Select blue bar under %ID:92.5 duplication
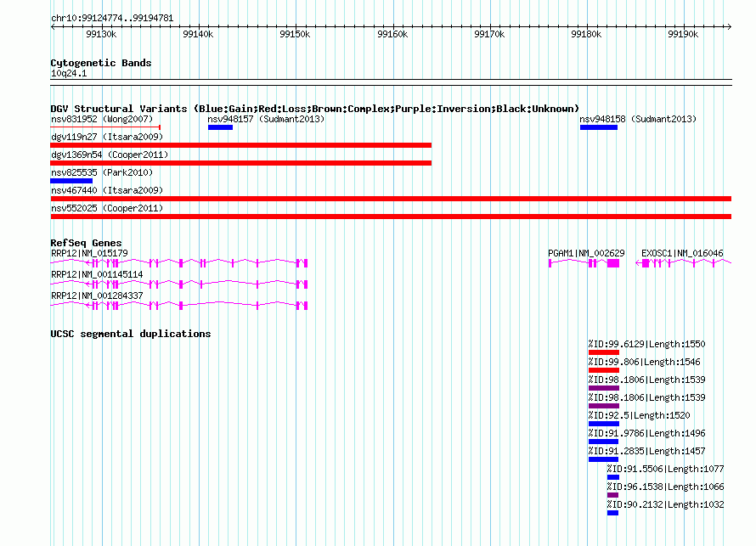 click(x=604, y=424)
